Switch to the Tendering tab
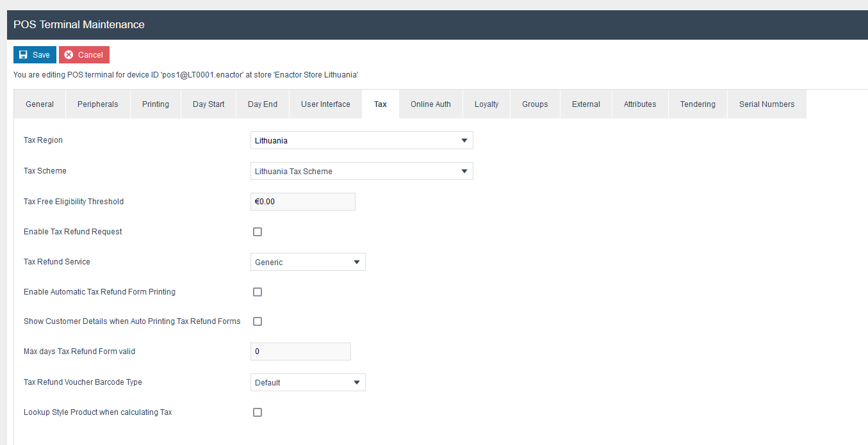Screen dimensions: 868x445 coord(698,104)
